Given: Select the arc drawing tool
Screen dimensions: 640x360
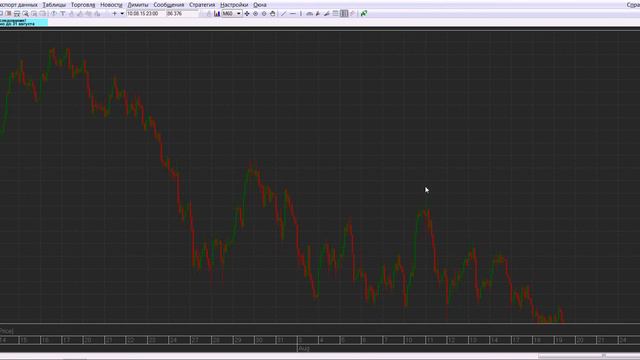Looking at the screenshot, I should pos(309,13).
